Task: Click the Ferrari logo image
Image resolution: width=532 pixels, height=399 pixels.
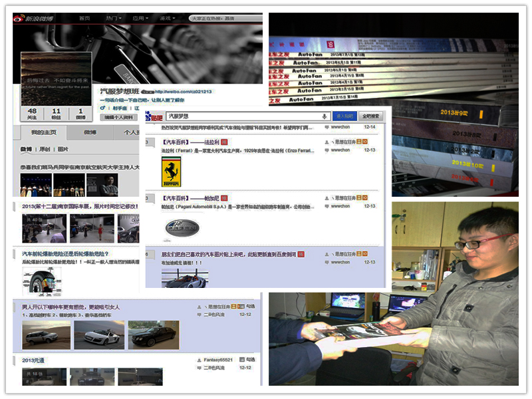Action: [172, 173]
